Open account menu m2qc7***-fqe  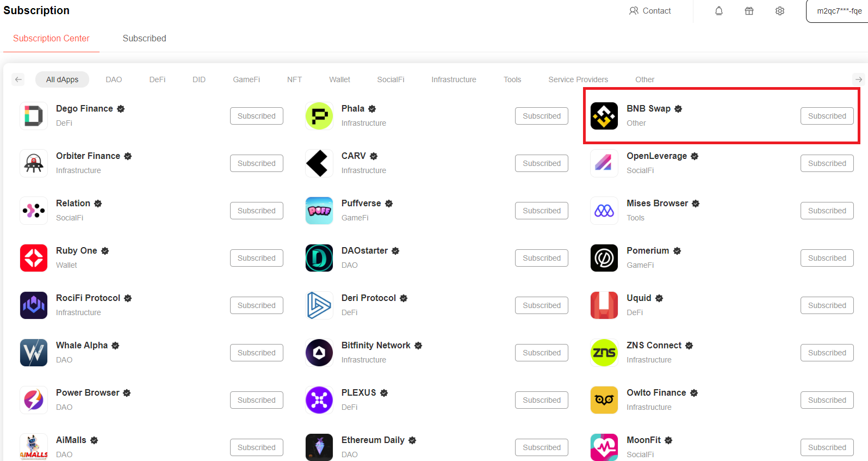coord(838,11)
